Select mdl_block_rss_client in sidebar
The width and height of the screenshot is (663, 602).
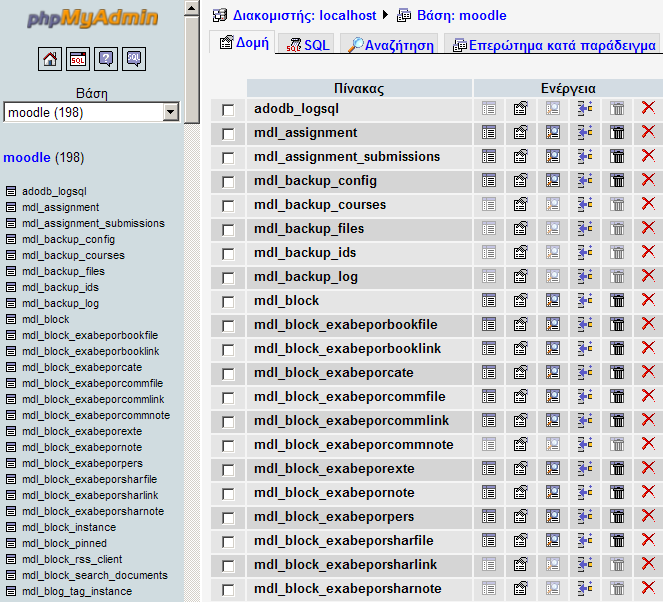[72, 559]
